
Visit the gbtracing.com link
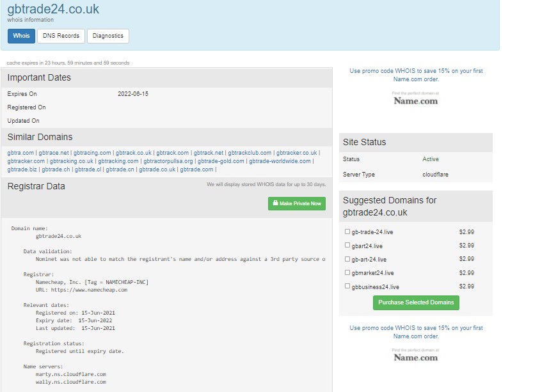[x=92, y=153]
